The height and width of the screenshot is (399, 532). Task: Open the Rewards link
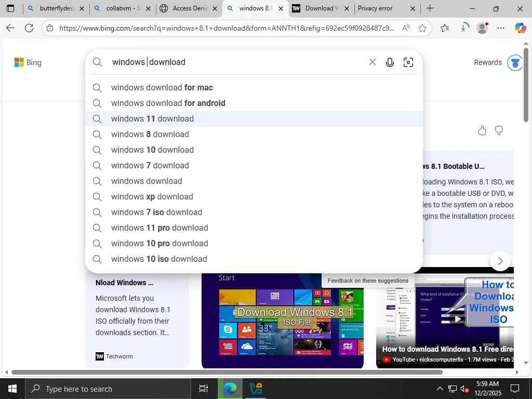click(x=487, y=62)
